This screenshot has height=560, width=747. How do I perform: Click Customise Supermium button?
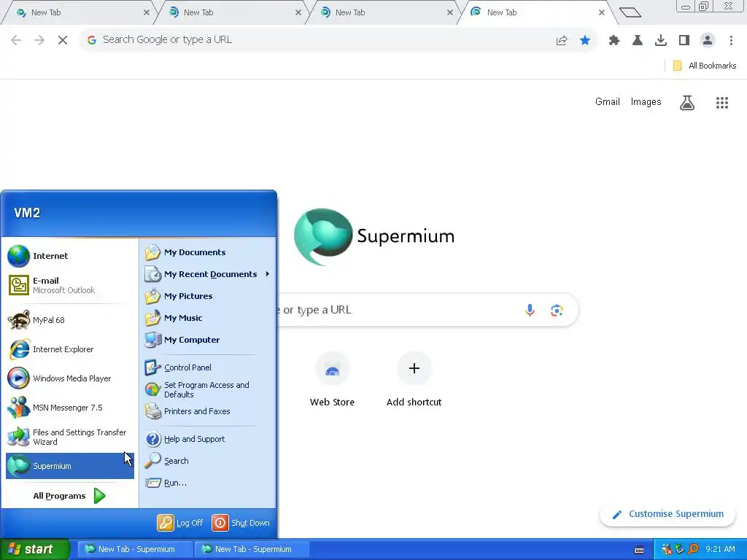click(667, 514)
